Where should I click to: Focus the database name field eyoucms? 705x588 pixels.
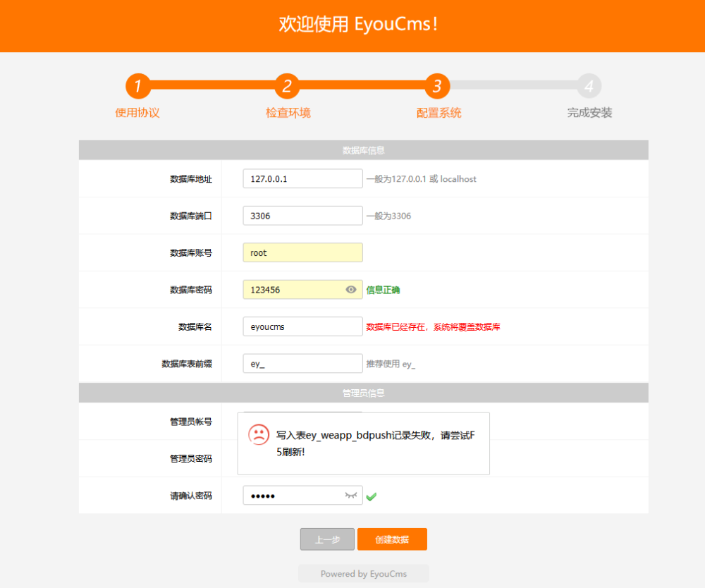coord(302,326)
